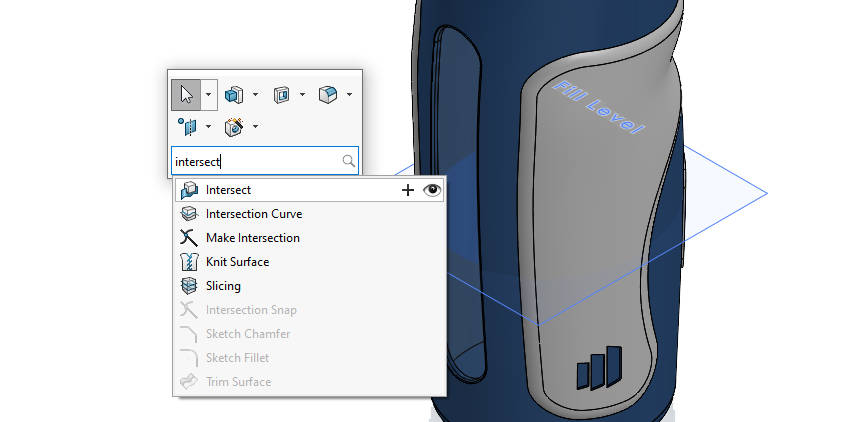The width and height of the screenshot is (855, 422).
Task: Click the blue cube feature icon in the top row
Action: coord(234,95)
